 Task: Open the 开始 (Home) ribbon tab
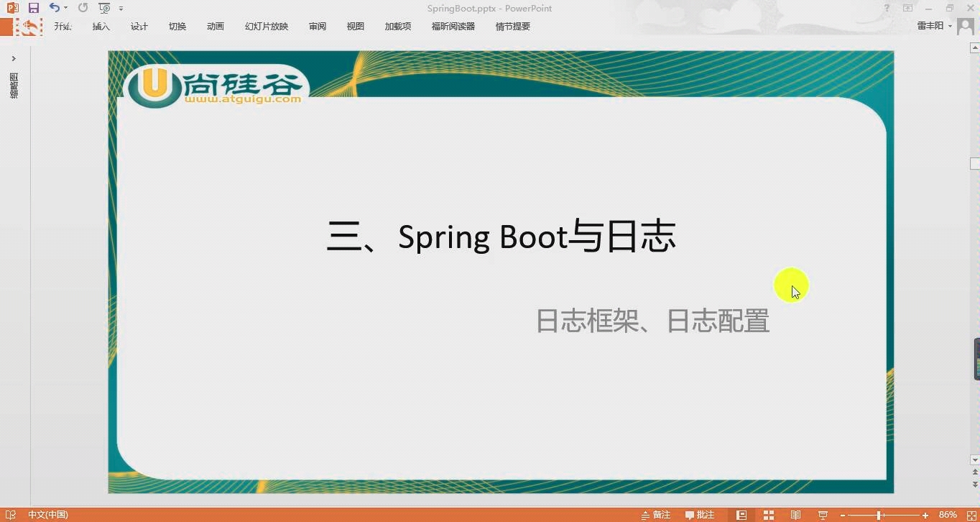[63, 27]
